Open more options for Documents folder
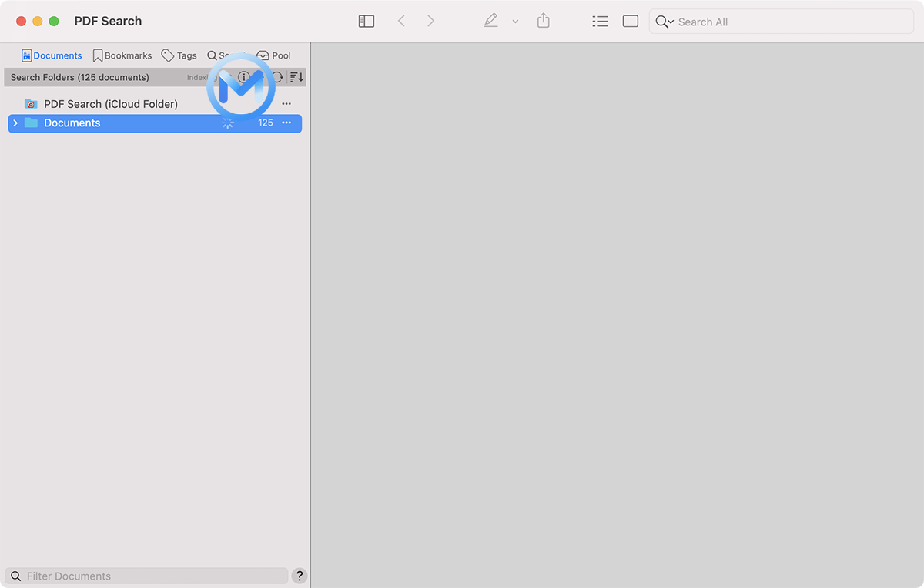924x588 pixels. 286,123
